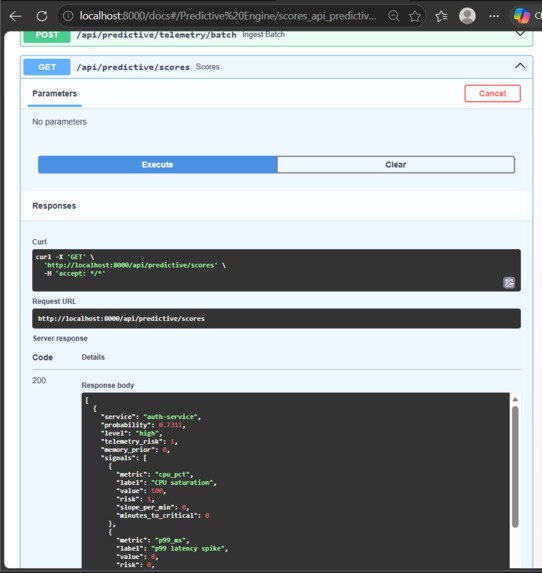542x573 pixels.
Task: Click the address bar URL field
Action: (x=228, y=16)
